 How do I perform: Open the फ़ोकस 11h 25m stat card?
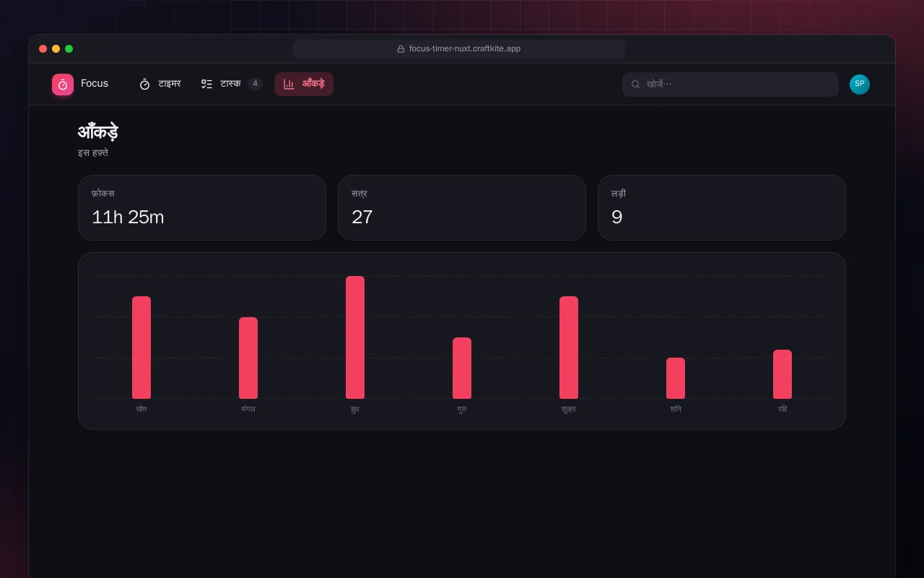click(202, 207)
